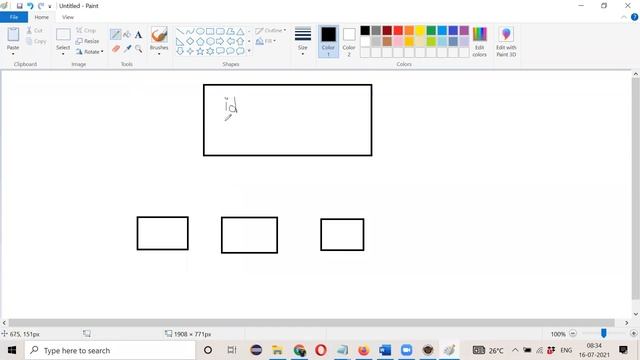Choose the Line shape

(180, 31)
